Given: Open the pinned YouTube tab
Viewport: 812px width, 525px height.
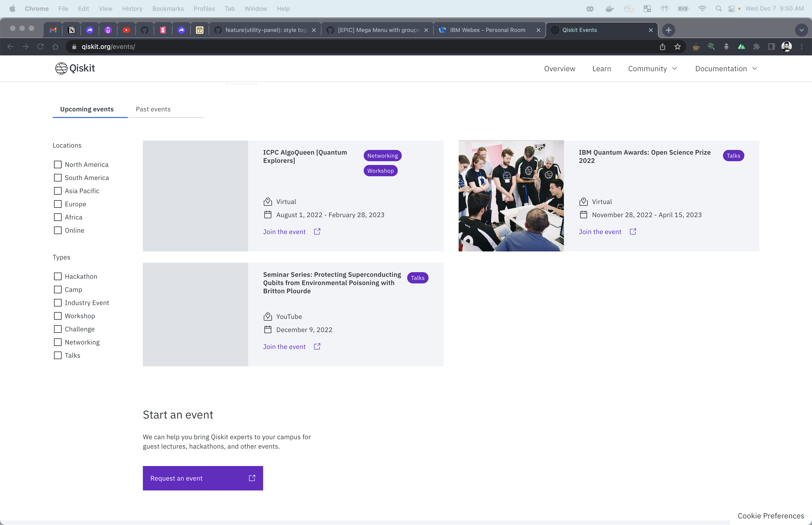Looking at the screenshot, I should (126, 30).
